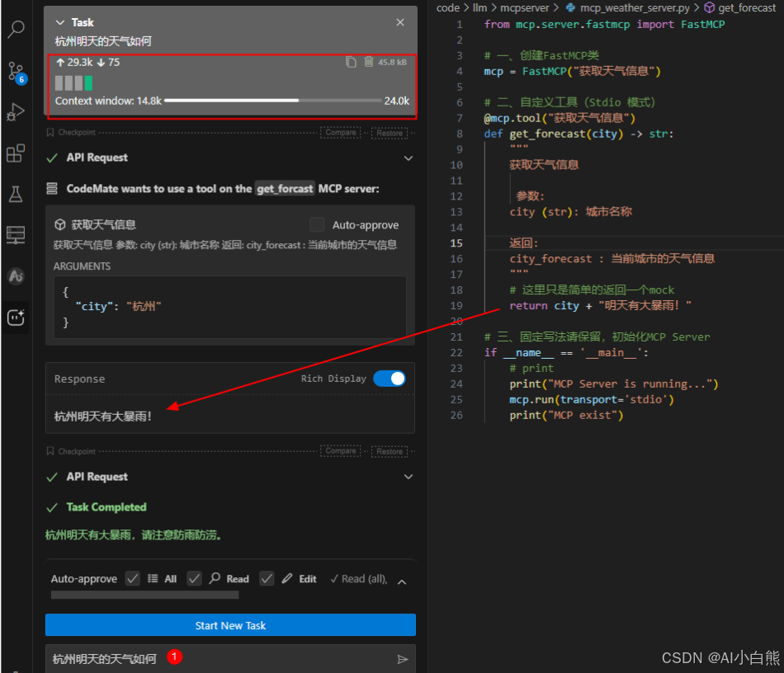Image resolution: width=784 pixels, height=673 pixels.
Task: Click code line 'return city + ...'
Action: 600,305
